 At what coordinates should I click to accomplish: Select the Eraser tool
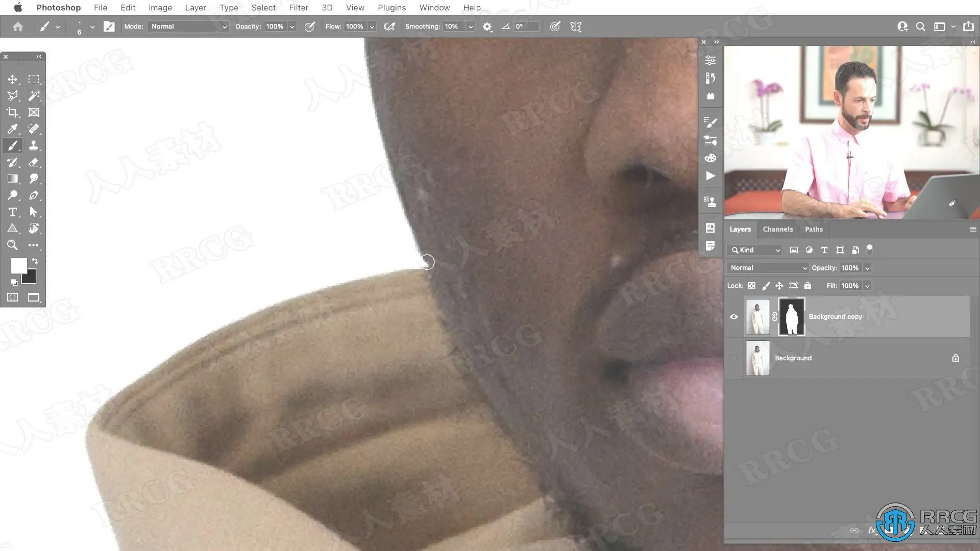point(34,162)
